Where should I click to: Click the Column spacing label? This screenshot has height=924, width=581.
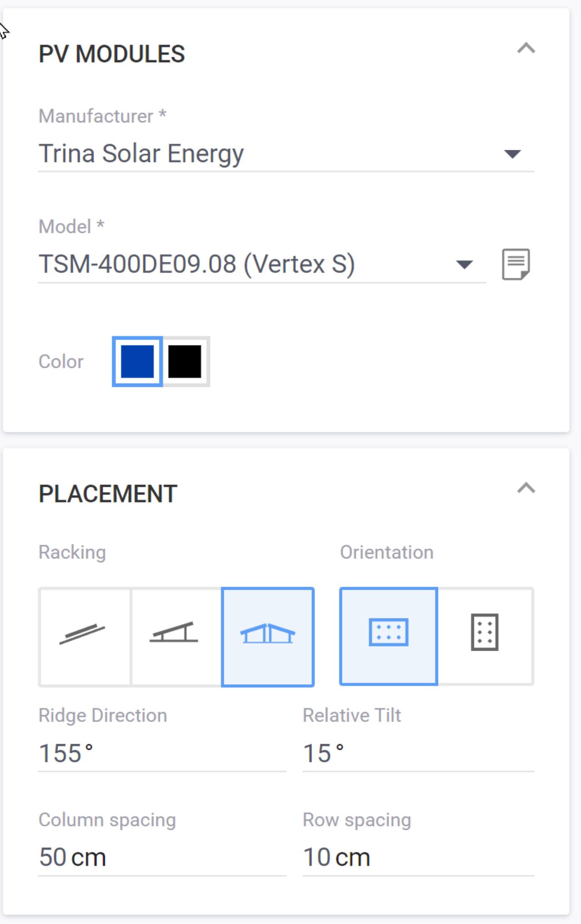(107, 820)
